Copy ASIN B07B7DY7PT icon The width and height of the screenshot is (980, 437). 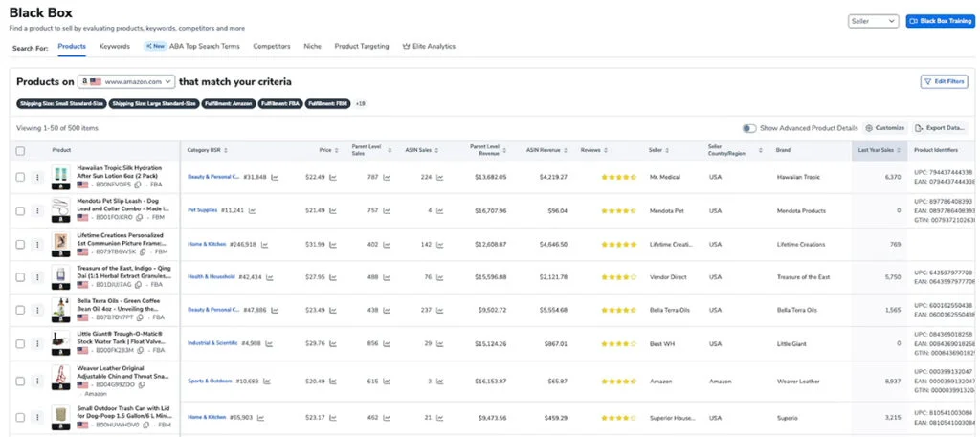coord(140,317)
